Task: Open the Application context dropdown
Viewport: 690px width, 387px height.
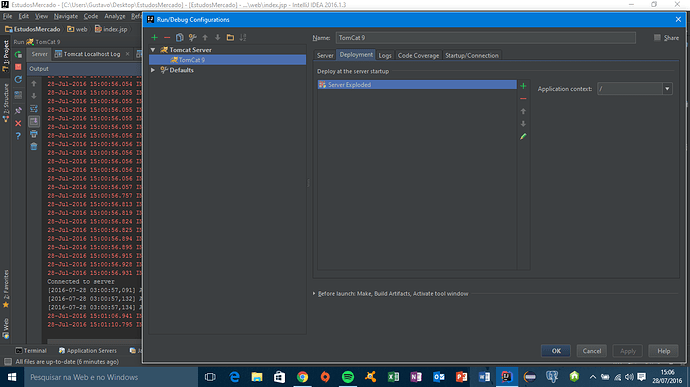Action: tap(667, 89)
